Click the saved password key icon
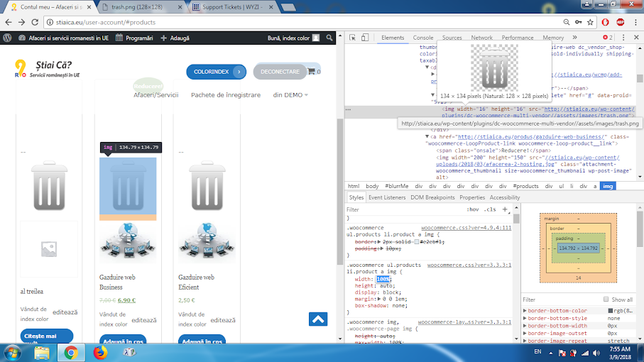 (x=578, y=22)
